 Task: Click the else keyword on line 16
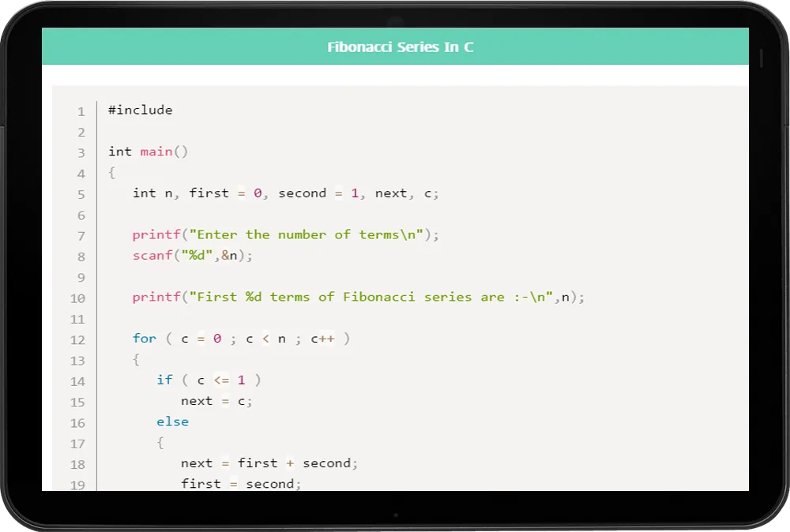pyautogui.click(x=172, y=421)
